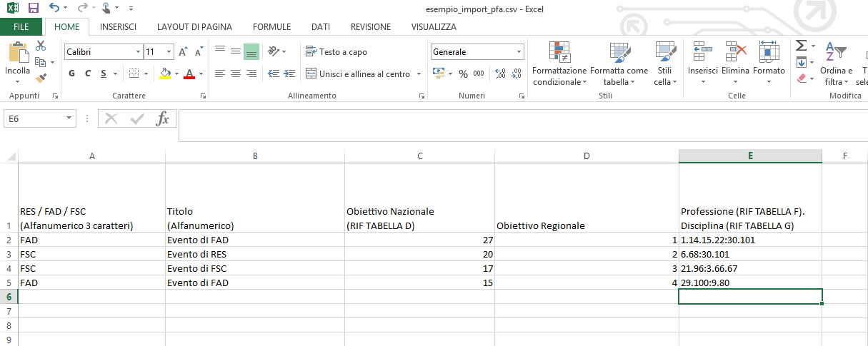This screenshot has width=868, height=346.
Task: Click the Percent style icon
Action: pos(463,73)
